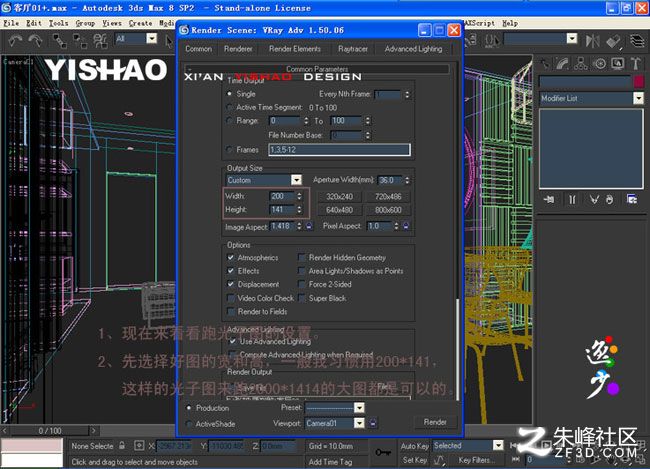
Task: Click the viewport lock icon beside Camera01
Action: 373,423
